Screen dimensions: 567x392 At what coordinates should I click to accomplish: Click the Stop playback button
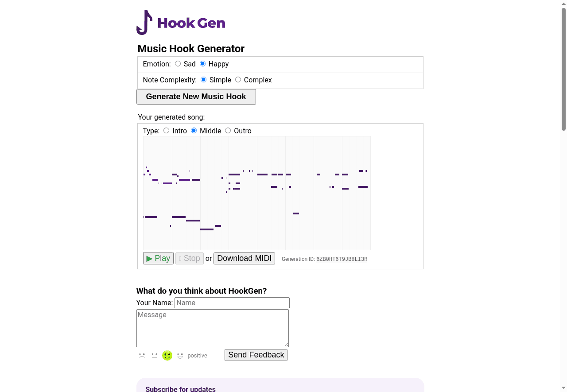(189, 258)
